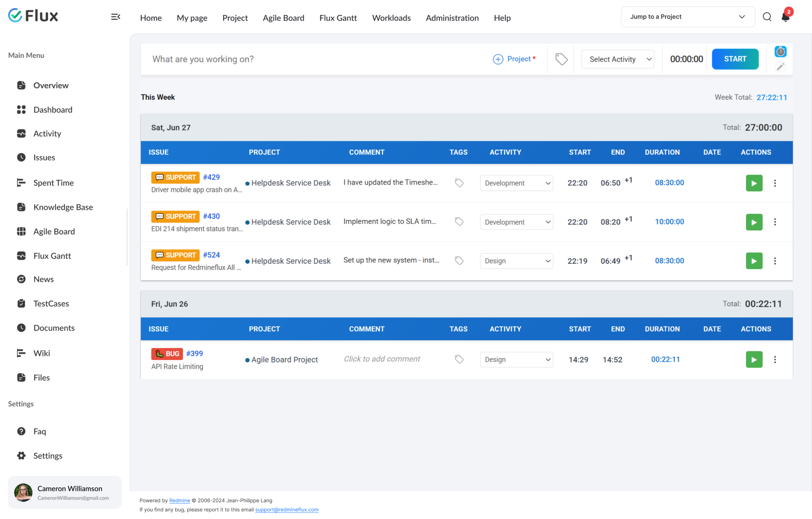
Task: Open Overview in the sidebar
Action: click(50, 85)
